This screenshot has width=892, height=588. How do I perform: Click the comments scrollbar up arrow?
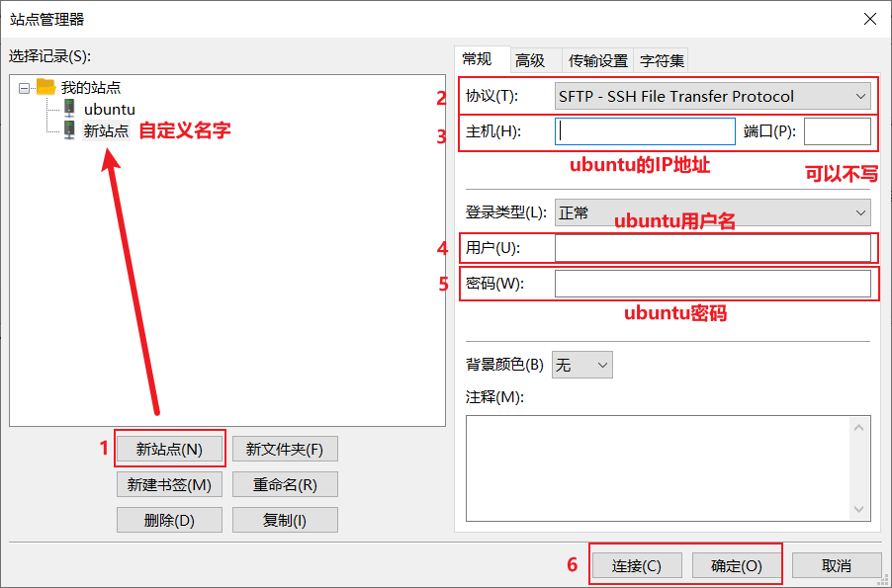859,428
